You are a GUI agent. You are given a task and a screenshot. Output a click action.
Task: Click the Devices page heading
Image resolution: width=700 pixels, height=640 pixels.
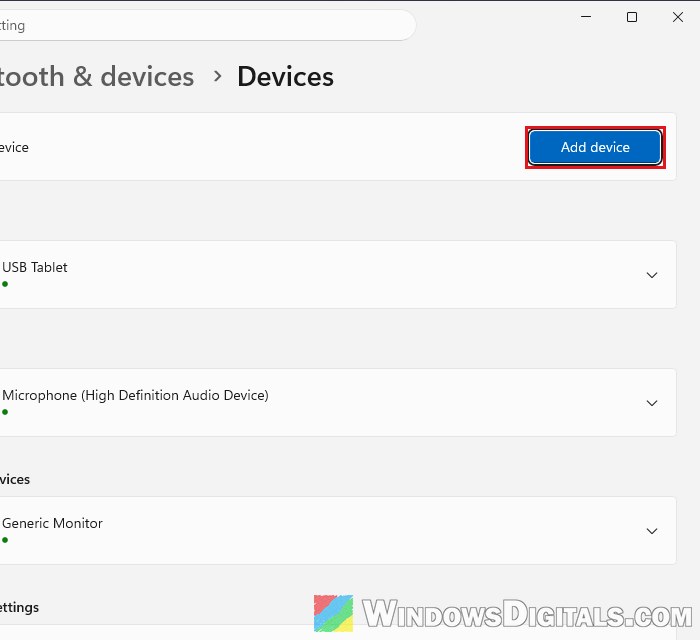(285, 76)
